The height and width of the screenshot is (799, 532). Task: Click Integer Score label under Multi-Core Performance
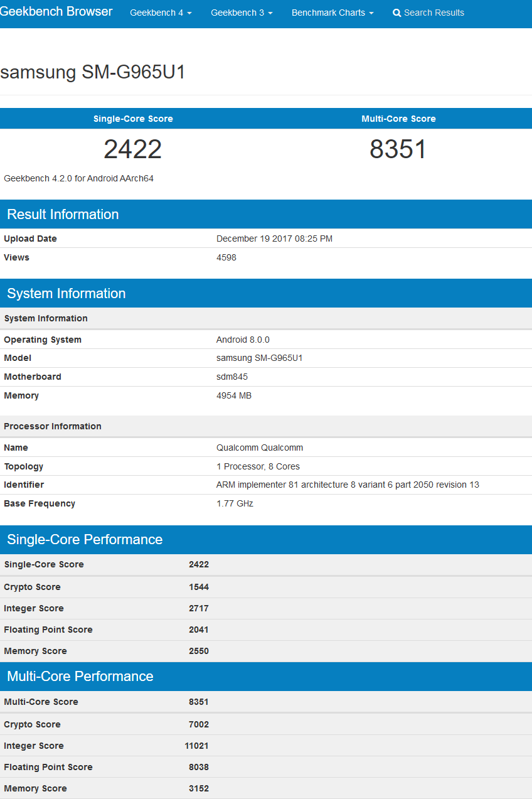point(34,746)
